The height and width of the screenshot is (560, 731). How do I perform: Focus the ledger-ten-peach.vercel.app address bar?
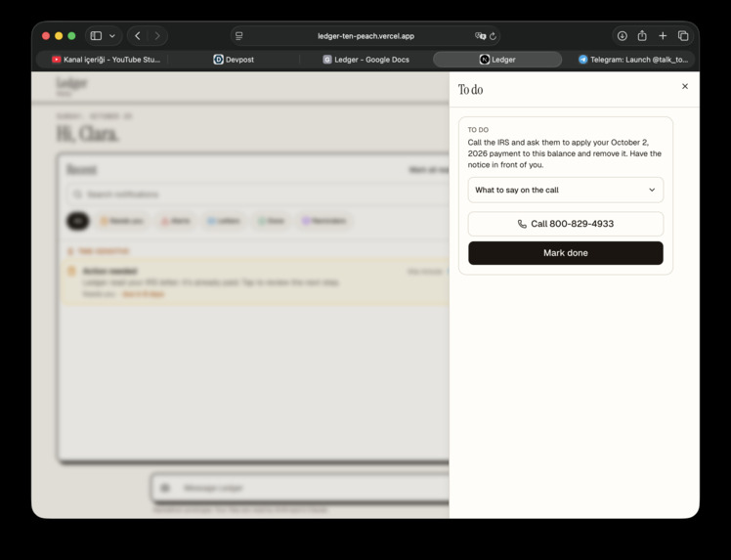[365, 36]
